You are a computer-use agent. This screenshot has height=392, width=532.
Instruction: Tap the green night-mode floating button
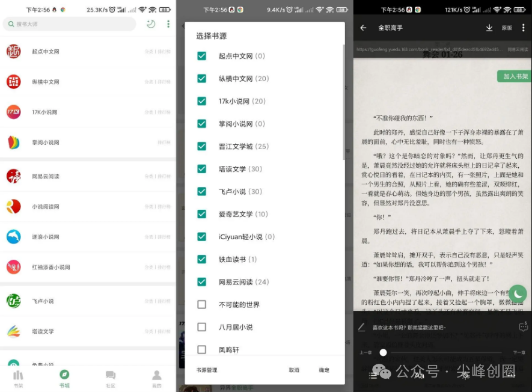(x=518, y=293)
